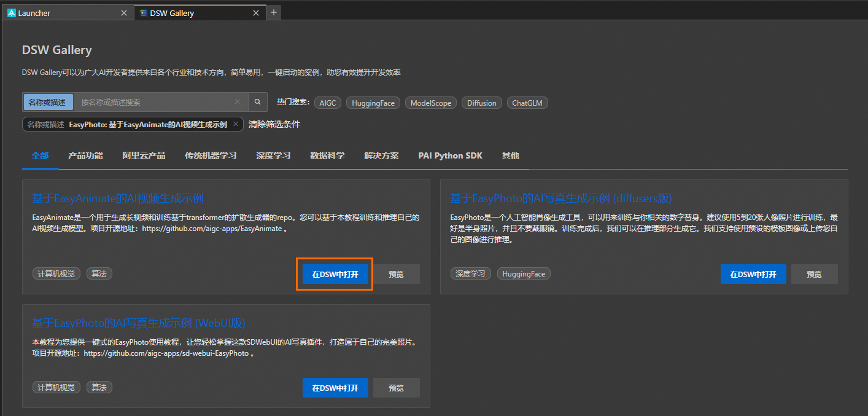
Task: Close the Launcher tab
Action: click(124, 13)
